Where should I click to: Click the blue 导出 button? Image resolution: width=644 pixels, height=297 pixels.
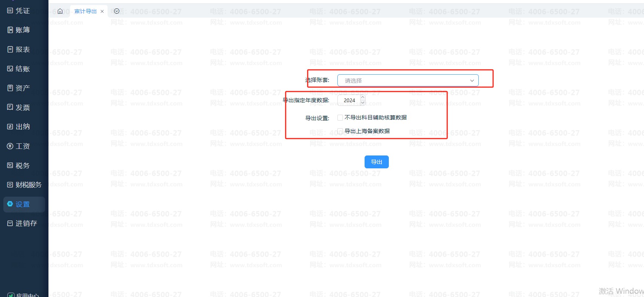[376, 162]
